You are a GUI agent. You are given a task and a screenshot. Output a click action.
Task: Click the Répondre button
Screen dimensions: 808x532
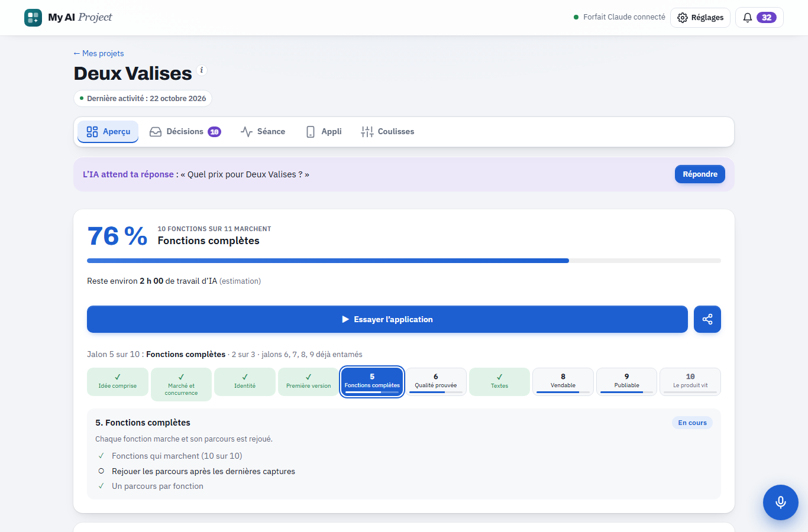click(x=700, y=174)
